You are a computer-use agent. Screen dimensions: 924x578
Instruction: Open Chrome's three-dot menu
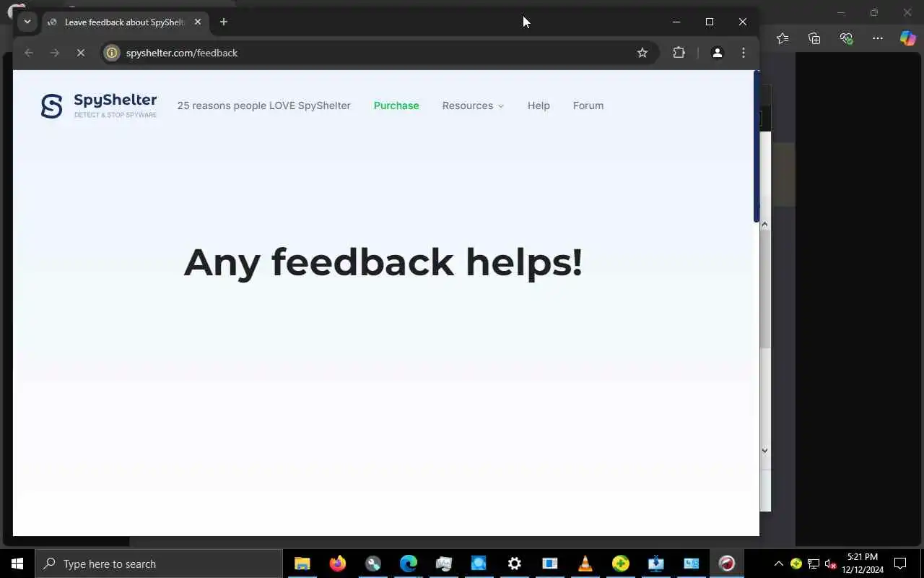click(x=744, y=53)
